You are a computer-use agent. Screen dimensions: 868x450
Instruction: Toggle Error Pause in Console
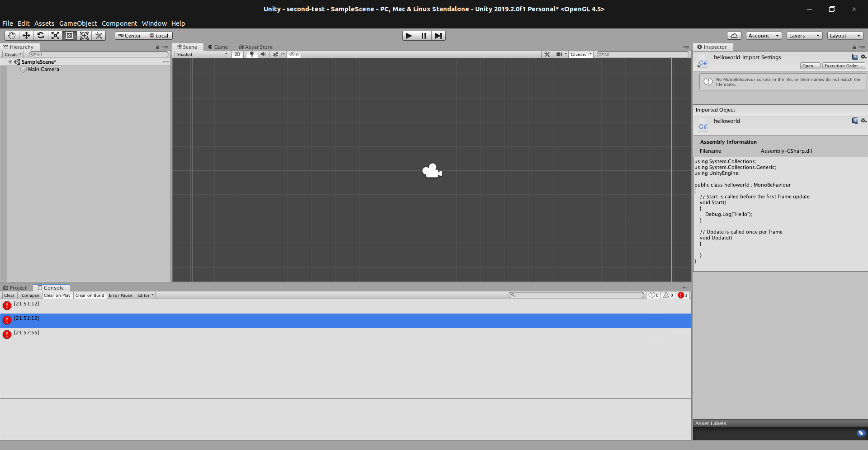coord(121,295)
